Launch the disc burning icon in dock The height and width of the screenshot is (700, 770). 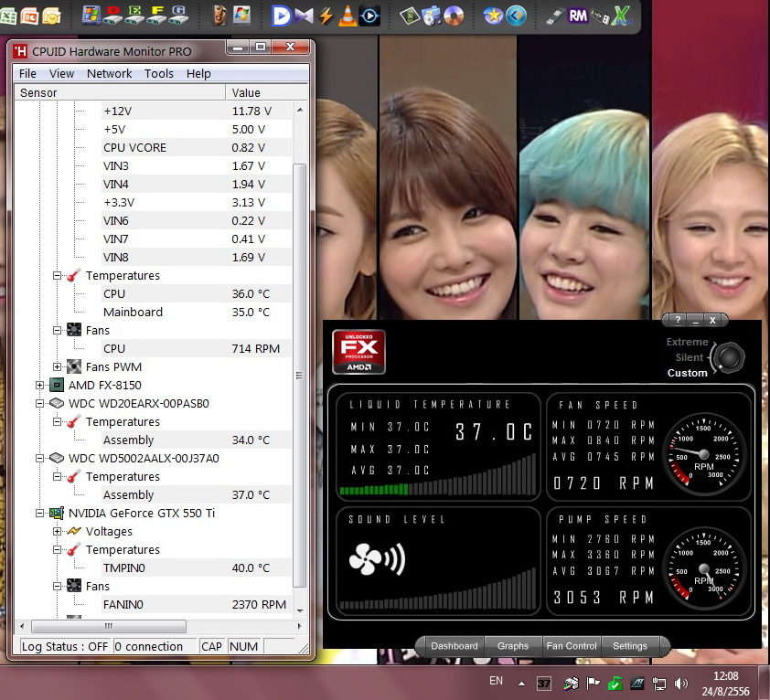(x=454, y=16)
